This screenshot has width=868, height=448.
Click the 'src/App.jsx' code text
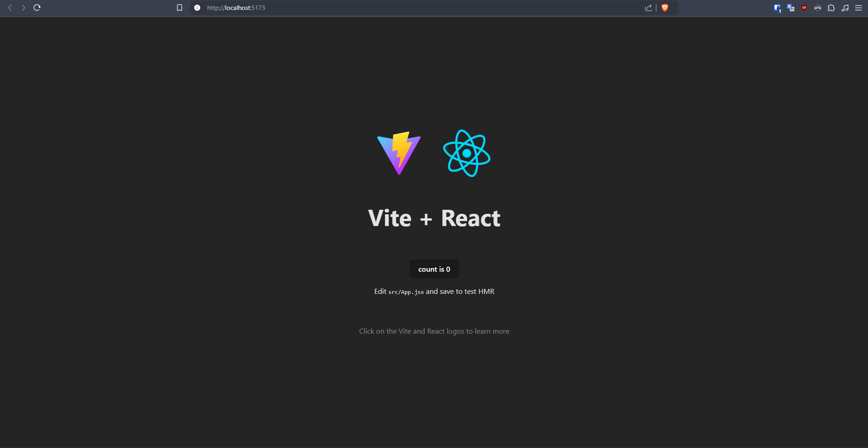406,292
